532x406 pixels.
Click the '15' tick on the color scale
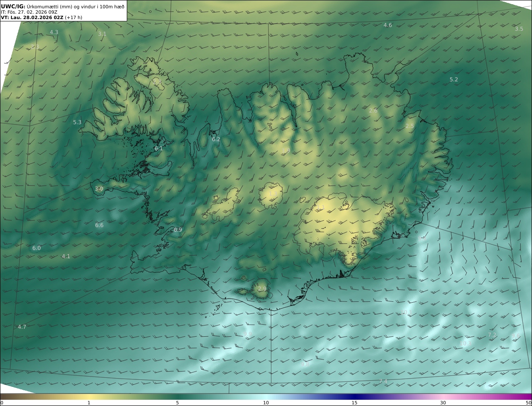(x=355, y=403)
